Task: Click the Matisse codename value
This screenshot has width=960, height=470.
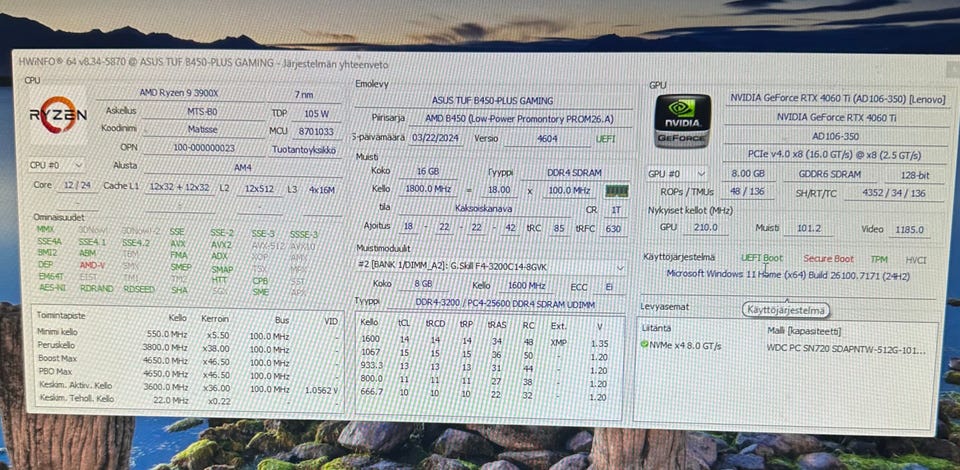Action: (203, 130)
